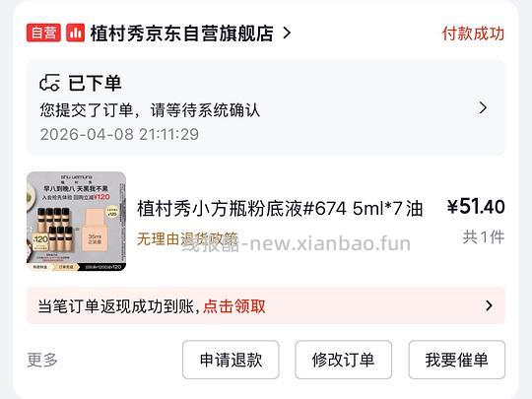
Task: Tap the 付款成功 status text
Action: [473, 33]
